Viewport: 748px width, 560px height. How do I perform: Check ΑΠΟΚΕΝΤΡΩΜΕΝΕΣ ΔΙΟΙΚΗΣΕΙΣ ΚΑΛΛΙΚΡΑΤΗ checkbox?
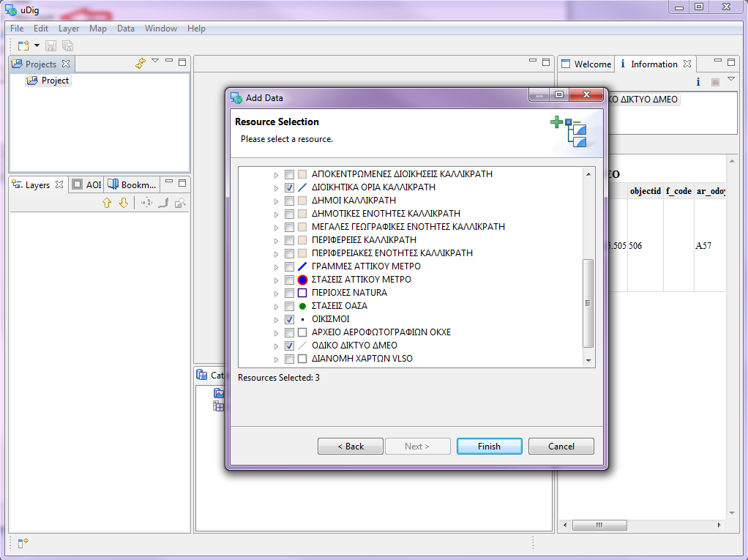click(x=289, y=174)
